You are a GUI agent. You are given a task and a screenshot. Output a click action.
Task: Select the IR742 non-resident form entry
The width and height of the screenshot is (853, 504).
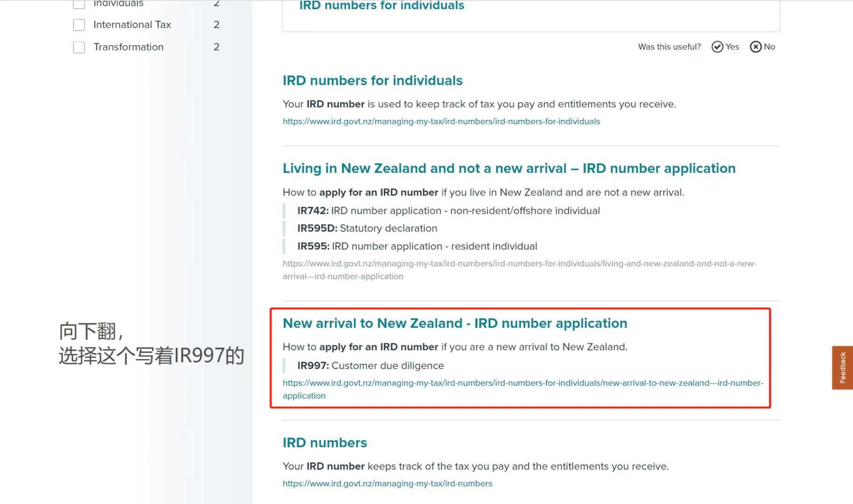click(448, 210)
